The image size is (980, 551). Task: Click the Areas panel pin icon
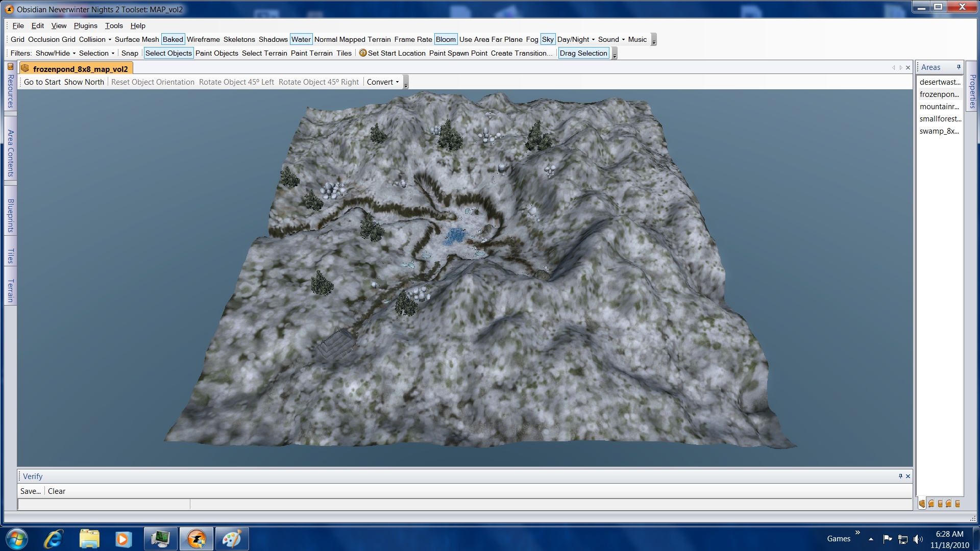[958, 67]
